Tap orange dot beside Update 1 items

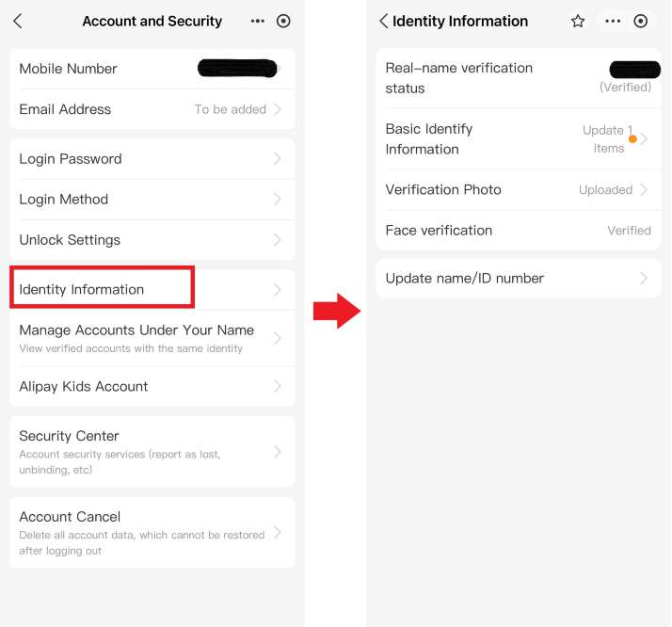click(632, 138)
